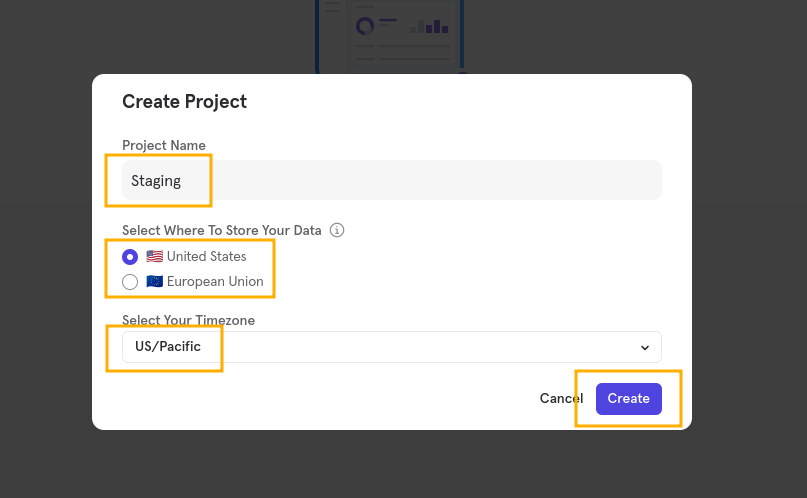Select the United States radio button

tap(130, 257)
